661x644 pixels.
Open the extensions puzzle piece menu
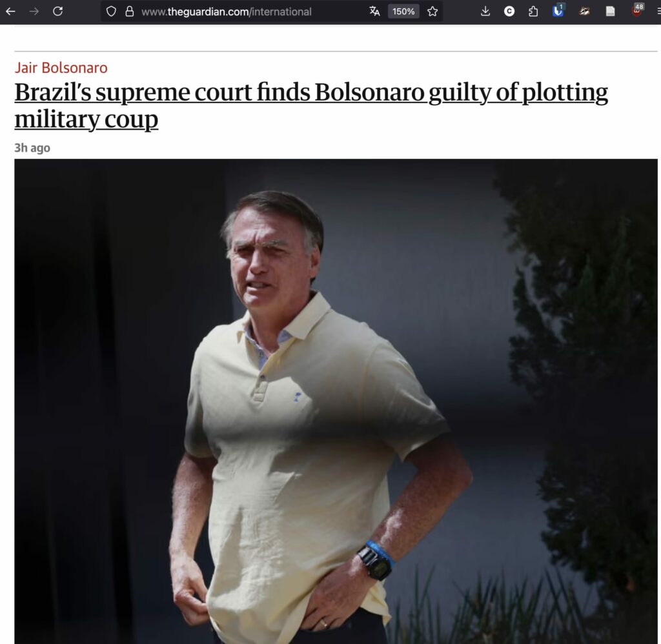click(x=533, y=12)
